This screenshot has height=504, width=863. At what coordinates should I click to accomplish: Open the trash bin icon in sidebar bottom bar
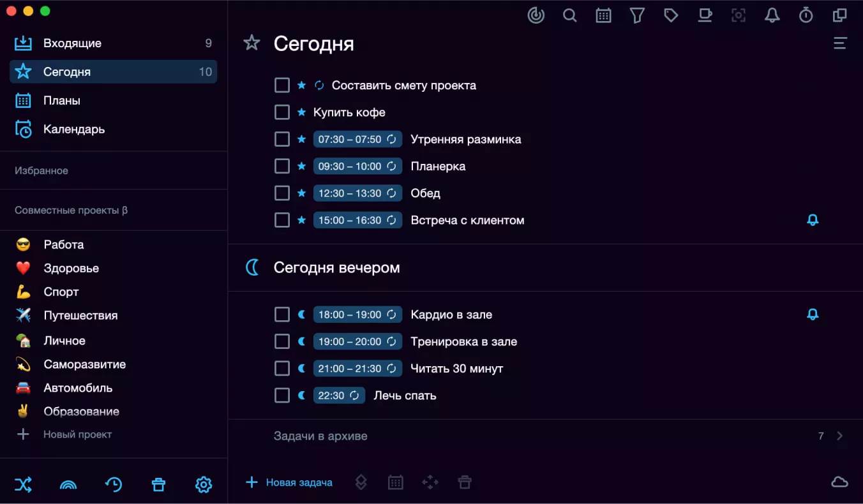[158, 485]
